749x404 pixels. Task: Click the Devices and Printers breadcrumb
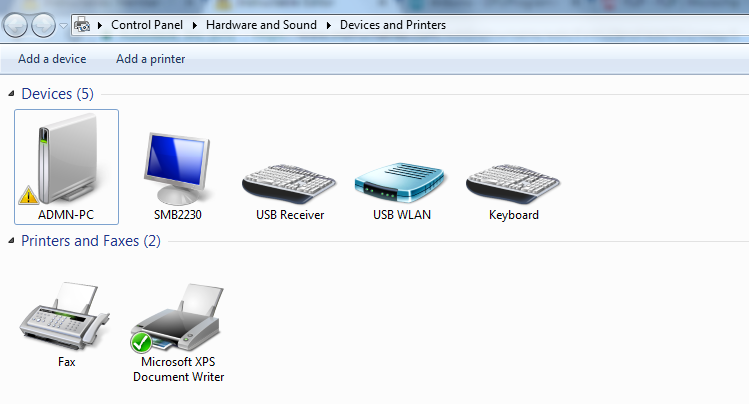[393, 25]
